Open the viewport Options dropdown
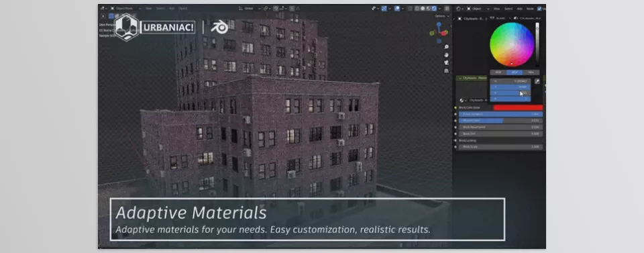The image size is (644, 253). pyautogui.click(x=442, y=16)
